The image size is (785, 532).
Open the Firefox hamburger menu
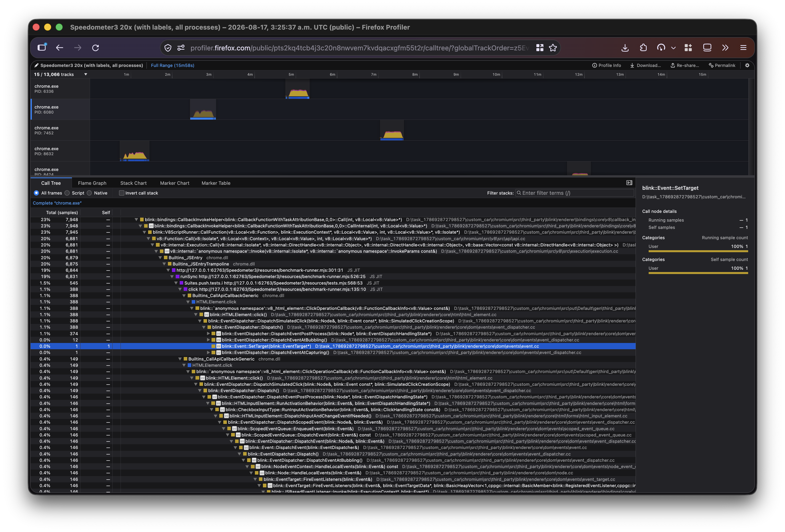point(743,48)
